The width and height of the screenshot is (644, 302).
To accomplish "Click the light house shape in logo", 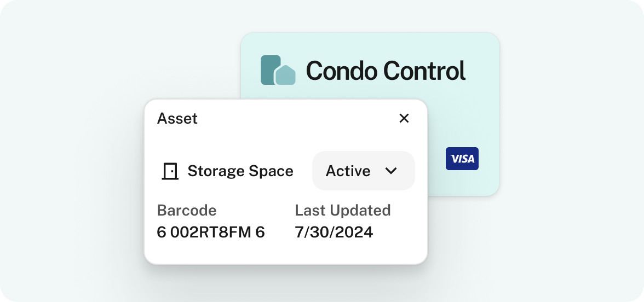I will (x=285, y=75).
